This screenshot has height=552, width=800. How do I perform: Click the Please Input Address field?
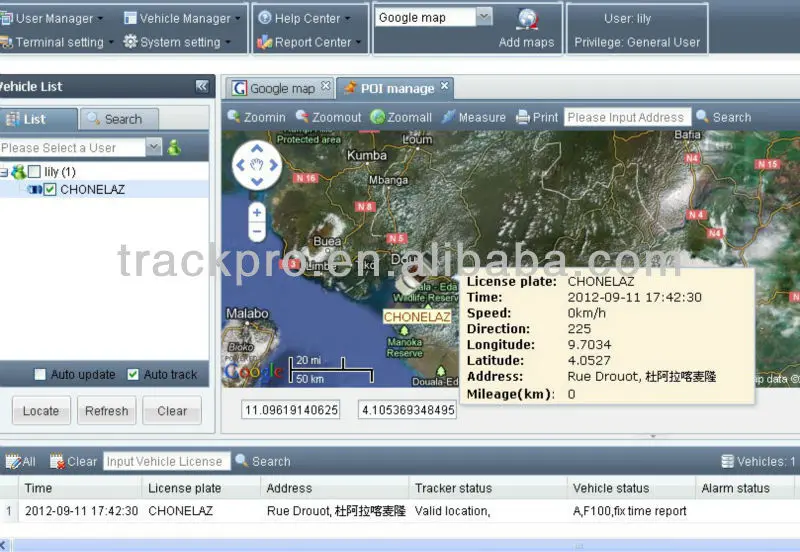[626, 117]
